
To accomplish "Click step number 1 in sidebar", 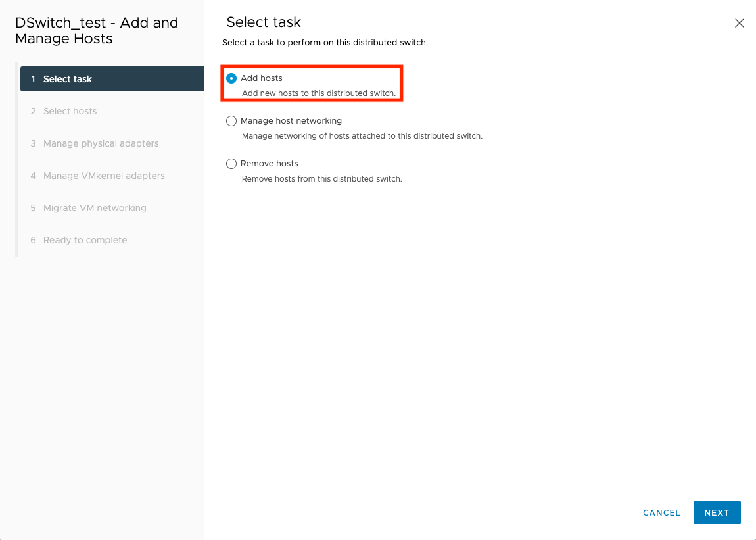I will point(33,78).
